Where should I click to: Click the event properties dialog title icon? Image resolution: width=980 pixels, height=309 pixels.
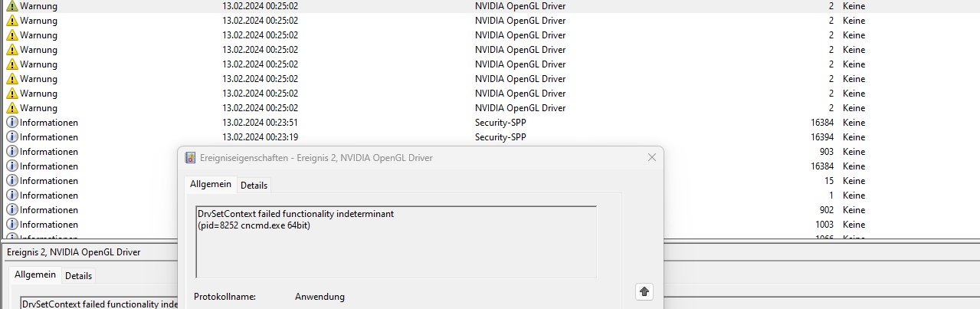(191, 158)
